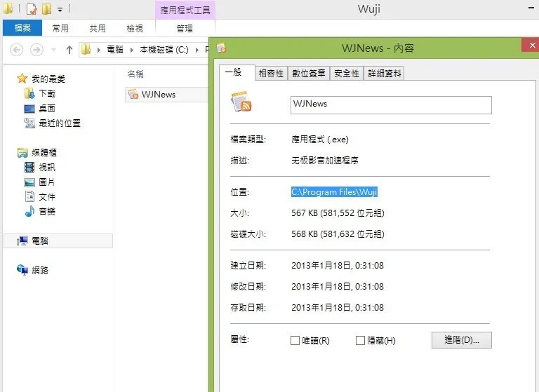
Task: Click the 無极影音加速程序 description text
Action: click(x=325, y=161)
